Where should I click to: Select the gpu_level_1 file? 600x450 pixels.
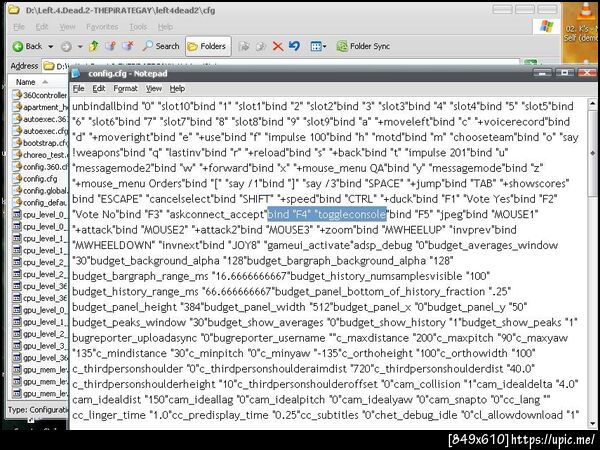coord(40,321)
